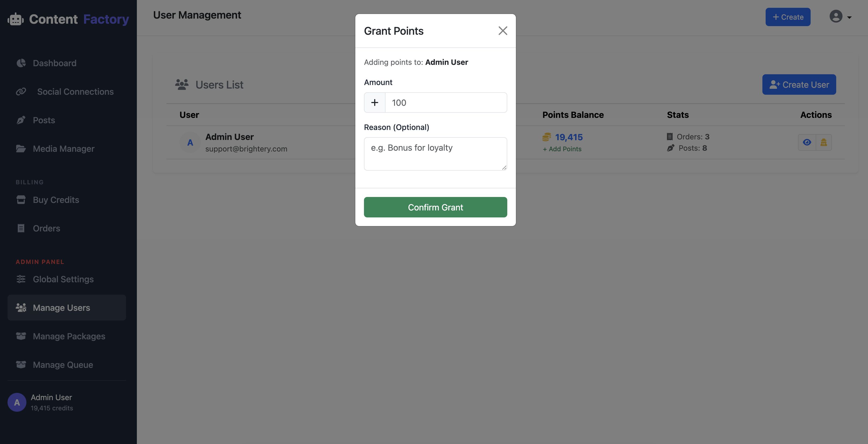This screenshot has width=868, height=444.
Task: Go to Posts in sidebar
Action: click(44, 120)
